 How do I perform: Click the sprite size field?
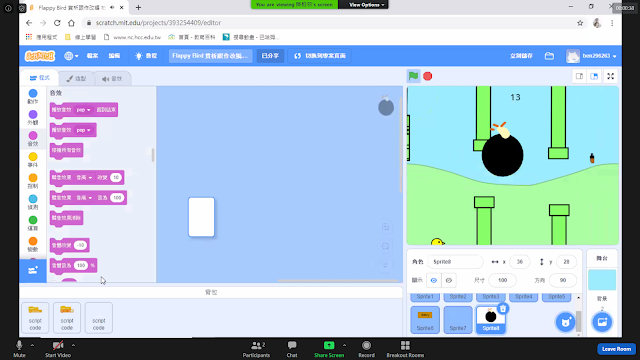pos(502,280)
